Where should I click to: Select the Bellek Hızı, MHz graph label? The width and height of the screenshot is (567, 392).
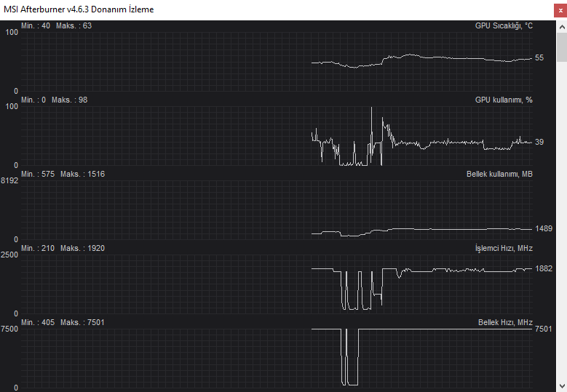(505, 322)
